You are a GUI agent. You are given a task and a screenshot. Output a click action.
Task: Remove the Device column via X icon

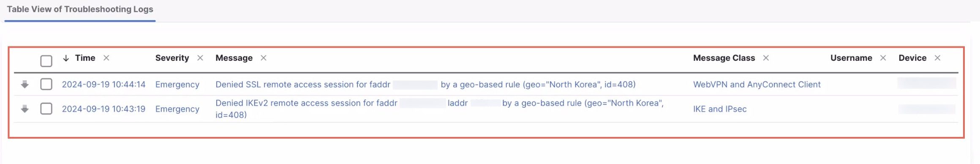click(x=937, y=58)
